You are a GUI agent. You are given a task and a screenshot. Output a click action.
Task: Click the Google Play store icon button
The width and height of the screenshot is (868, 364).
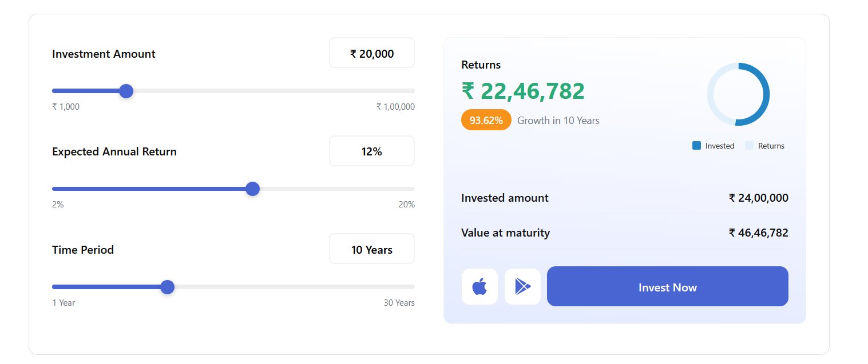point(522,286)
